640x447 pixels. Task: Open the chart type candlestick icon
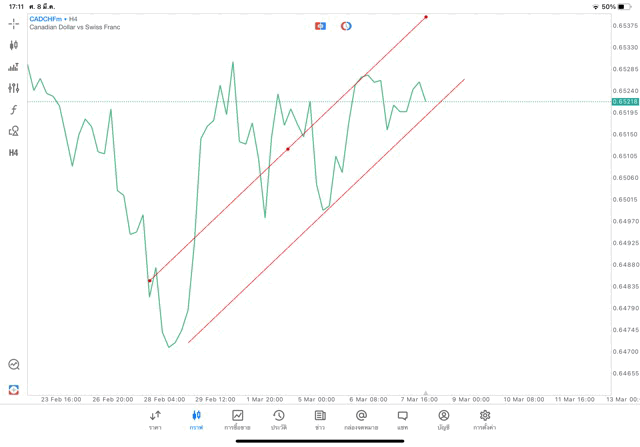point(14,45)
